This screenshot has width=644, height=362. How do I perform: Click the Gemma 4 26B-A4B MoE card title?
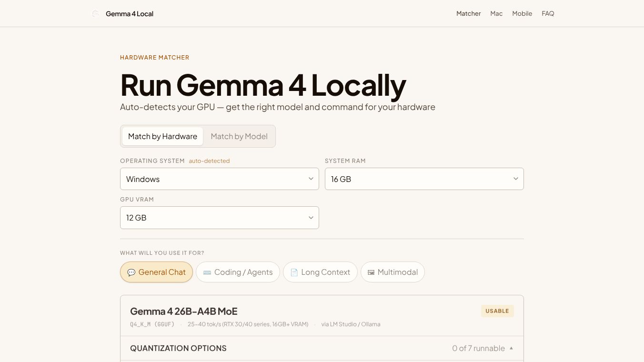(x=184, y=311)
